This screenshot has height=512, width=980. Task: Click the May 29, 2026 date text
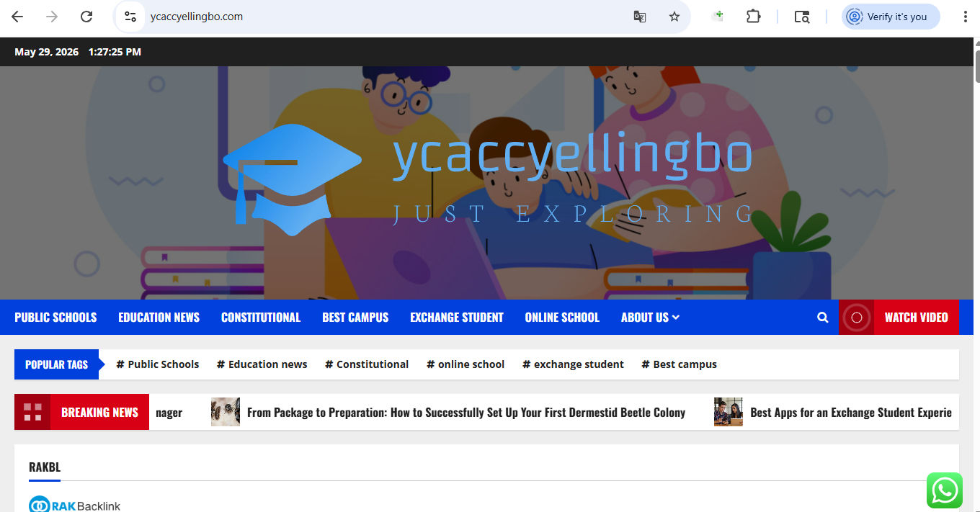coord(47,52)
